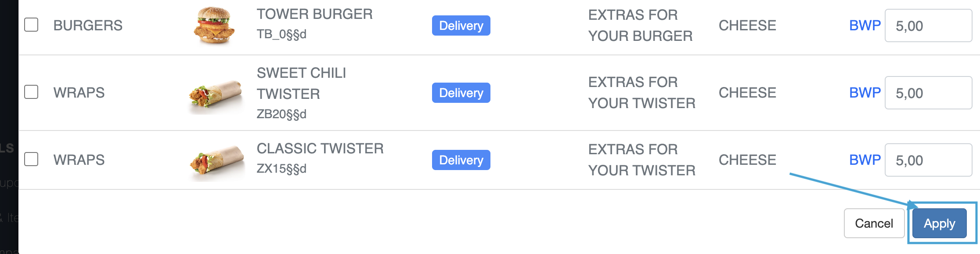Click the Delivery badge for Sweet Chili Twister
Screen dimensions: 980x254
(461, 93)
